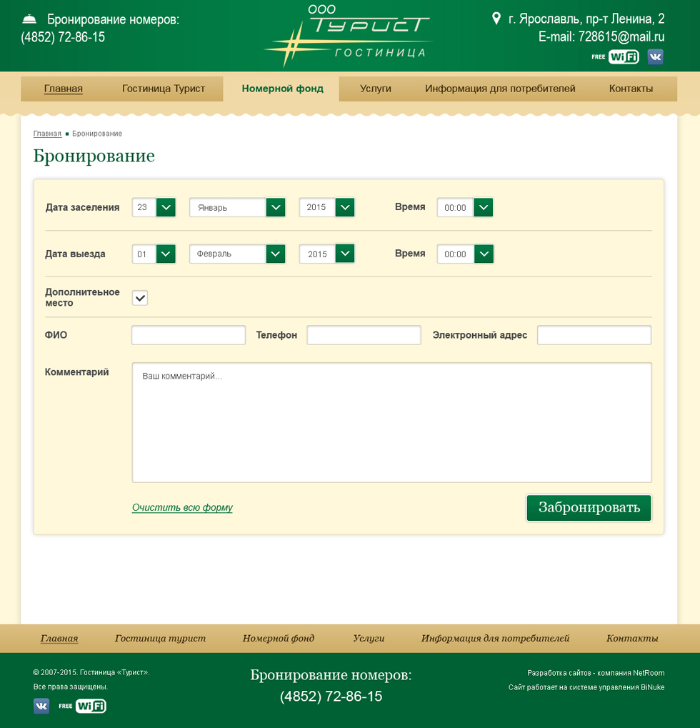Click the location pin icon near address
The height and width of the screenshot is (728, 700).
496,19
